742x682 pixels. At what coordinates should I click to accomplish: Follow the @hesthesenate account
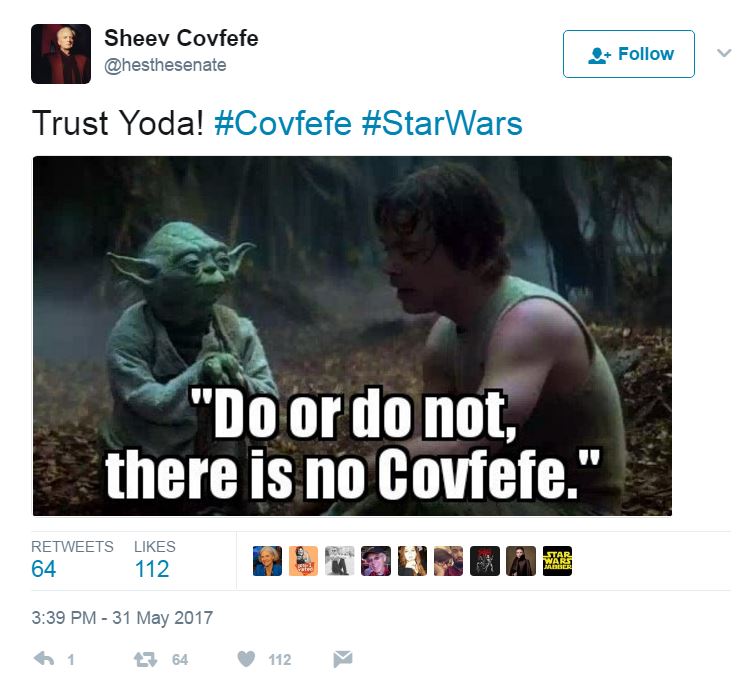[x=628, y=54]
